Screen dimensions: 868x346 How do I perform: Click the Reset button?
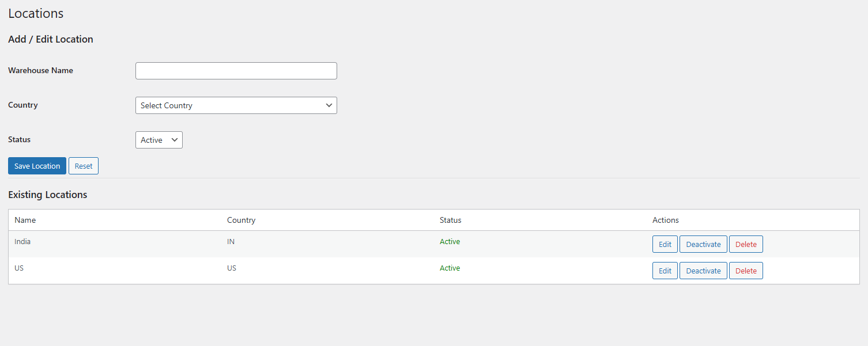point(84,166)
